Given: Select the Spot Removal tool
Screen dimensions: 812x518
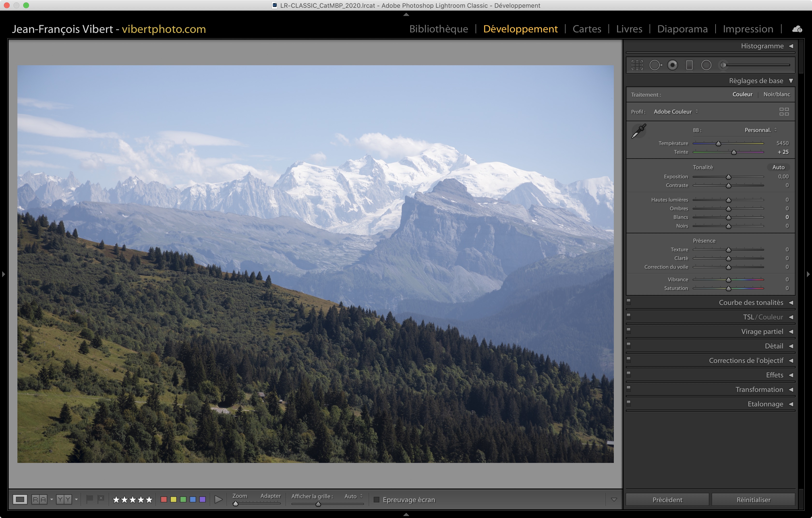Looking at the screenshot, I should click(655, 65).
